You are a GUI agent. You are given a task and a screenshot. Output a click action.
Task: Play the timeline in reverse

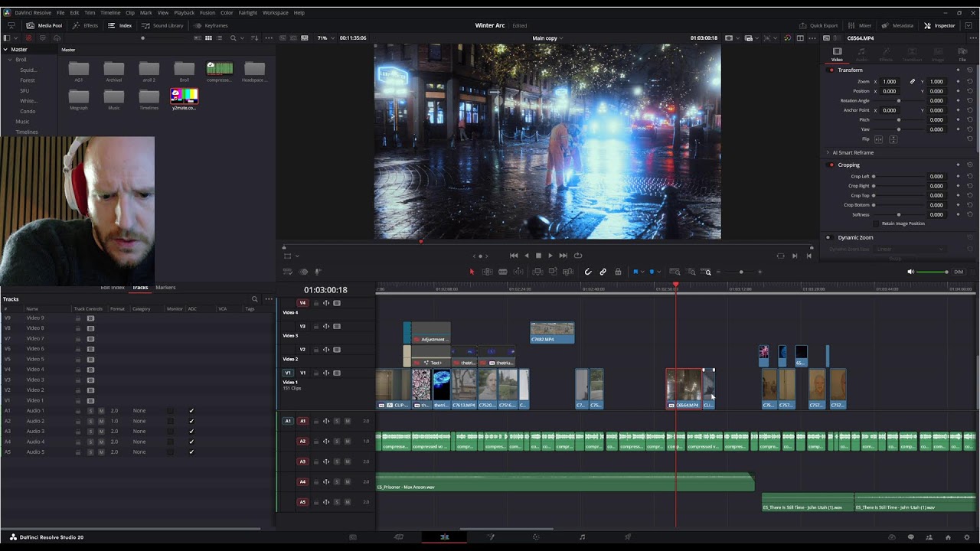pyautogui.click(x=526, y=256)
